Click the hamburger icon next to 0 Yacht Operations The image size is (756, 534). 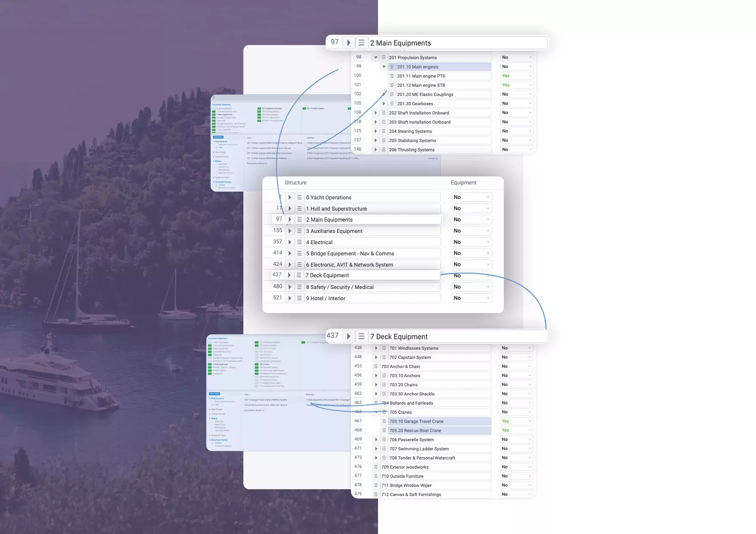click(300, 197)
